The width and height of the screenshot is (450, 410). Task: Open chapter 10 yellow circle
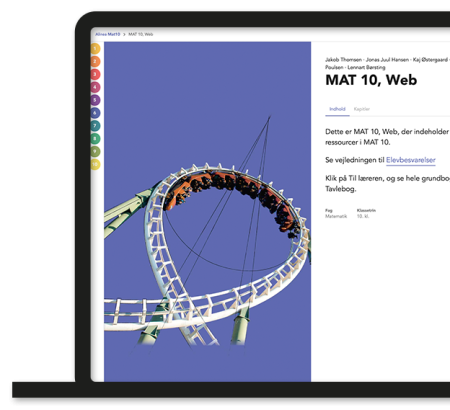(x=95, y=164)
